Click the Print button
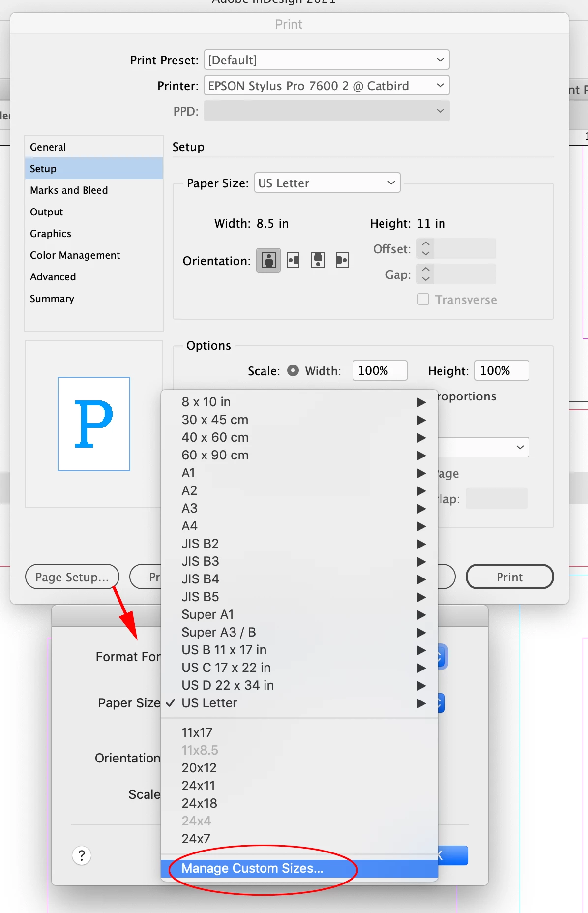The image size is (588, 913). (x=509, y=577)
